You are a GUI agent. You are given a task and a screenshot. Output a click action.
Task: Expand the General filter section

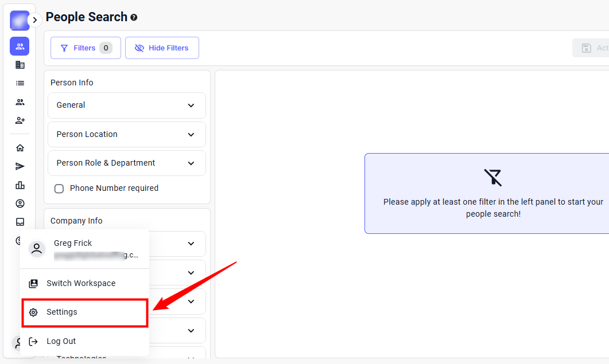(126, 105)
